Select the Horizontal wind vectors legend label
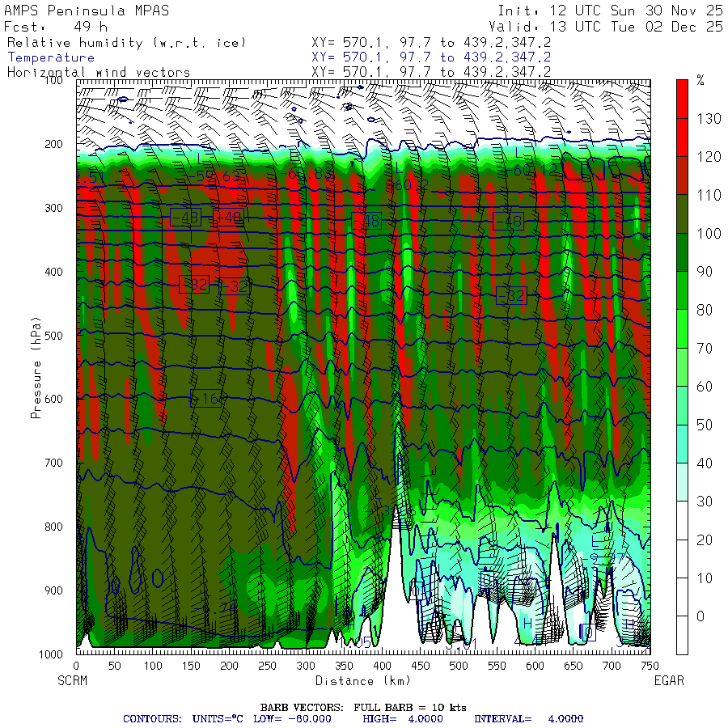 point(99,73)
